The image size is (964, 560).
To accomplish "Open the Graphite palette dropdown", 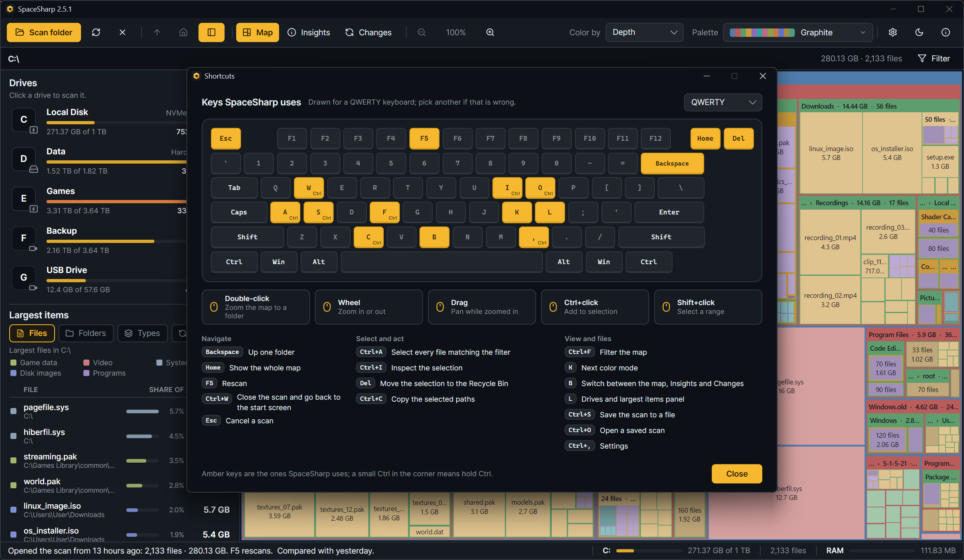I will point(798,32).
